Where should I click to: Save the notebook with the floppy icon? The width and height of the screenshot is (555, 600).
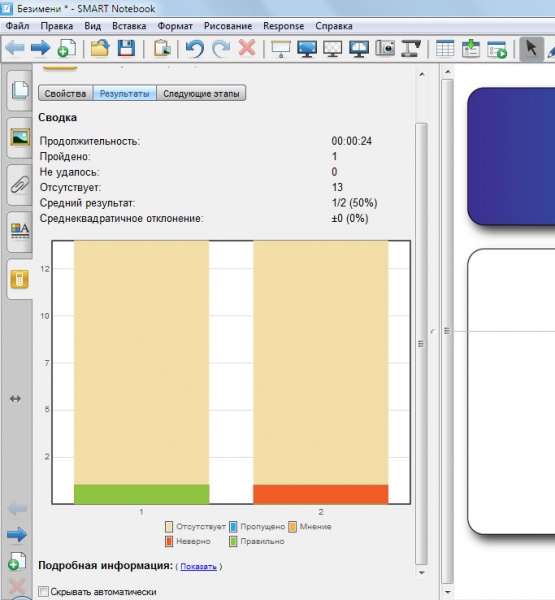tap(126, 49)
